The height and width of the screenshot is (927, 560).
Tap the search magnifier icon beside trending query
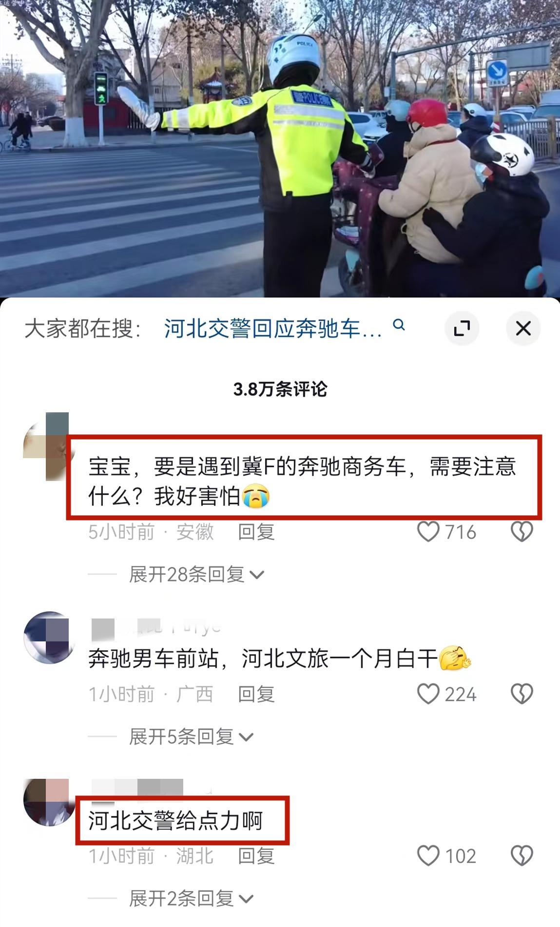pyautogui.click(x=399, y=325)
